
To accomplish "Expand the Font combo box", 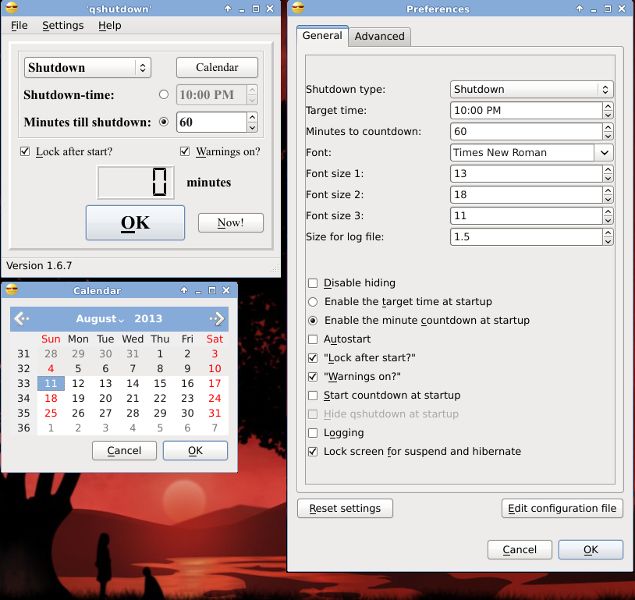I will coord(604,153).
